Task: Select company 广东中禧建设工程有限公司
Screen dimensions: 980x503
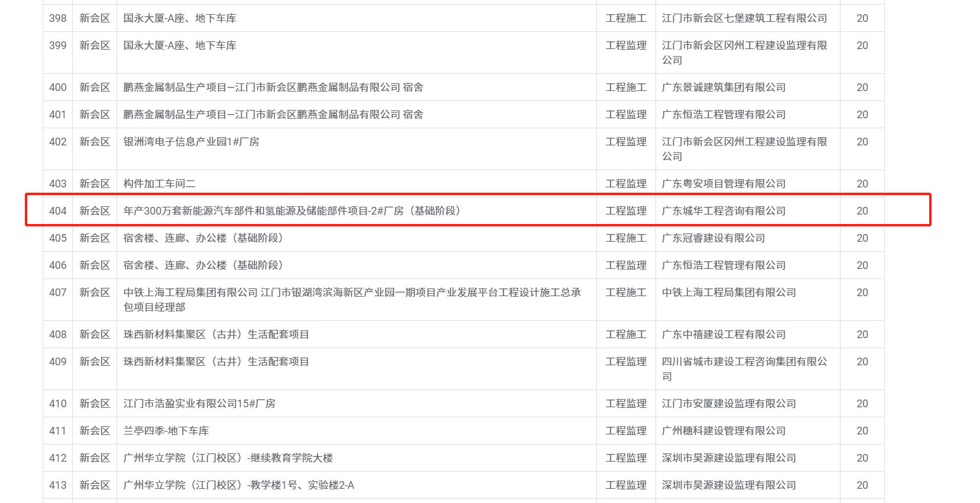Action: pyautogui.click(x=723, y=335)
